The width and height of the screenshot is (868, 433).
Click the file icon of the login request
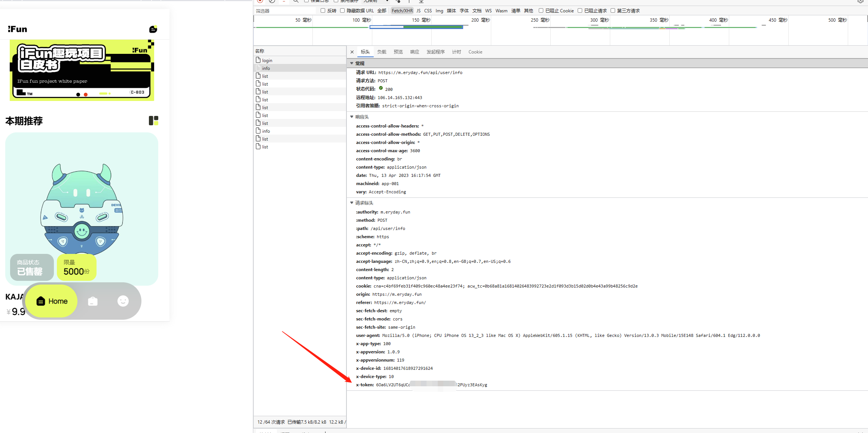(258, 60)
